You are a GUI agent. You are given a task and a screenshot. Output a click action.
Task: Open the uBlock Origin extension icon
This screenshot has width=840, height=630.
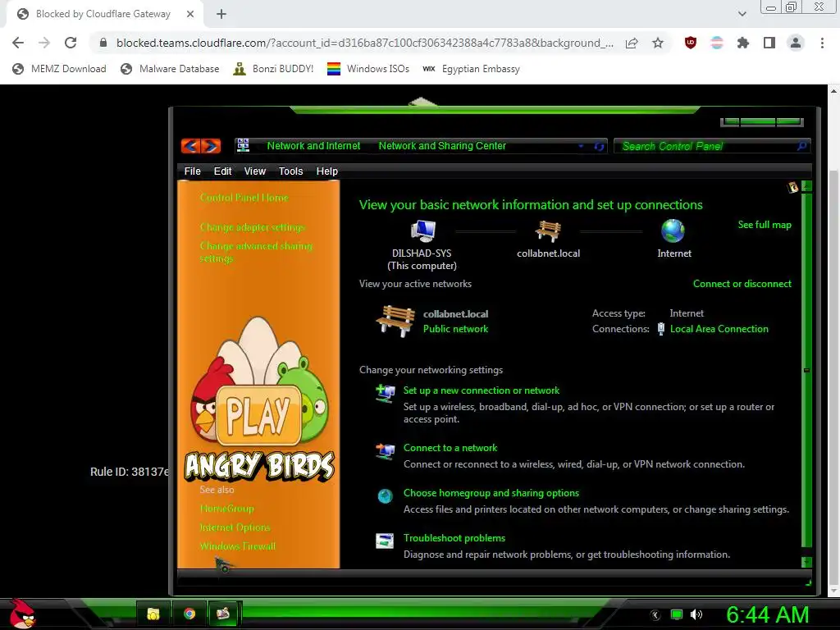[691, 43]
